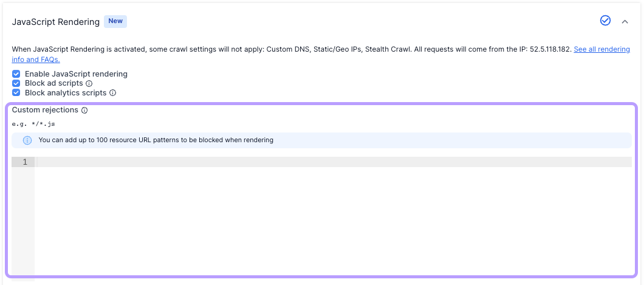Click info icon beside Block analytics scripts
The width and height of the screenshot is (644, 285).
(112, 93)
